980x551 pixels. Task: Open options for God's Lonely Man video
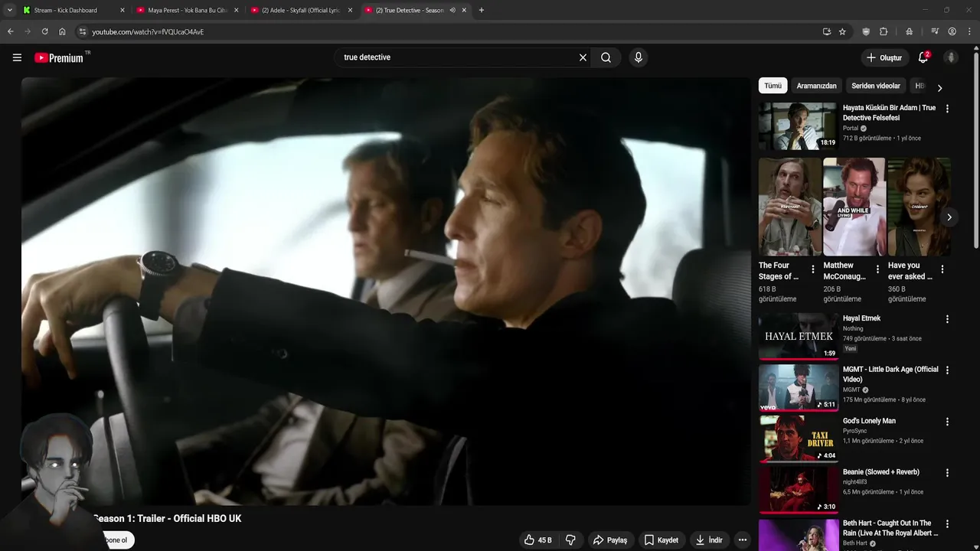tap(947, 422)
